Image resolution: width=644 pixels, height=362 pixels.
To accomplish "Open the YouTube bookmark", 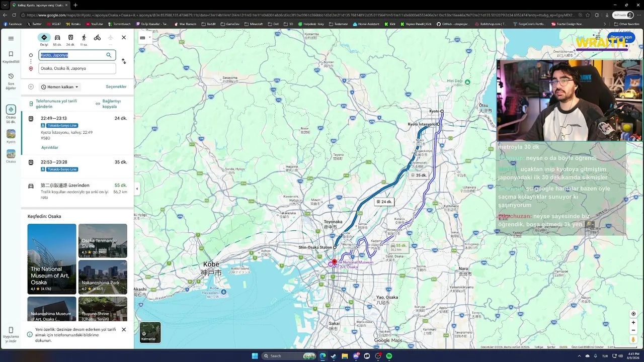I will [x=95, y=24].
